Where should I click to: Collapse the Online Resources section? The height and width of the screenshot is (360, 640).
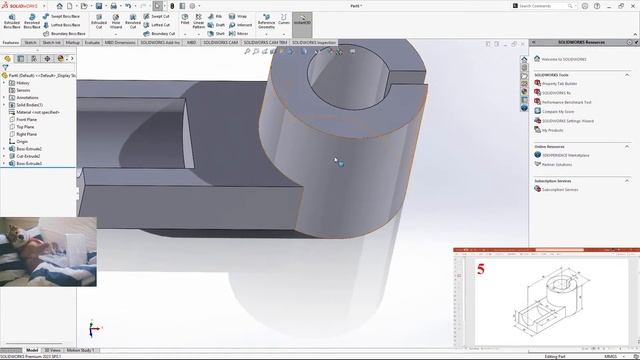[627, 147]
